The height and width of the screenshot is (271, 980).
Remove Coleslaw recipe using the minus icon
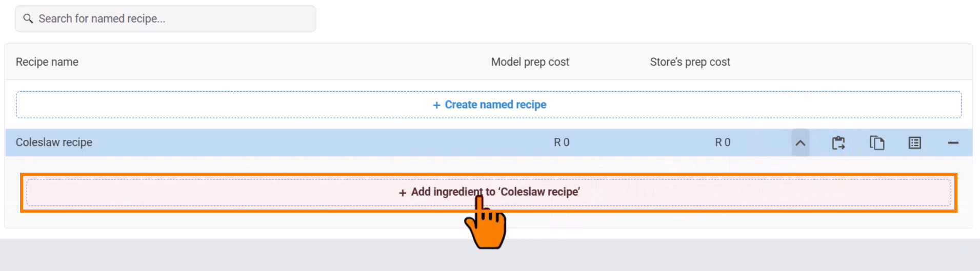953,143
